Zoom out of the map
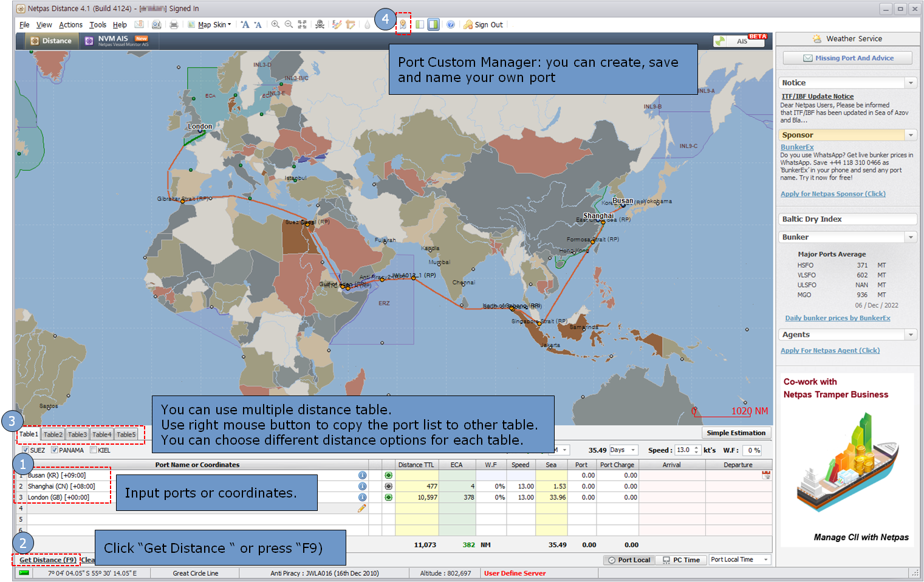The width and height of the screenshot is (924, 582). click(289, 25)
